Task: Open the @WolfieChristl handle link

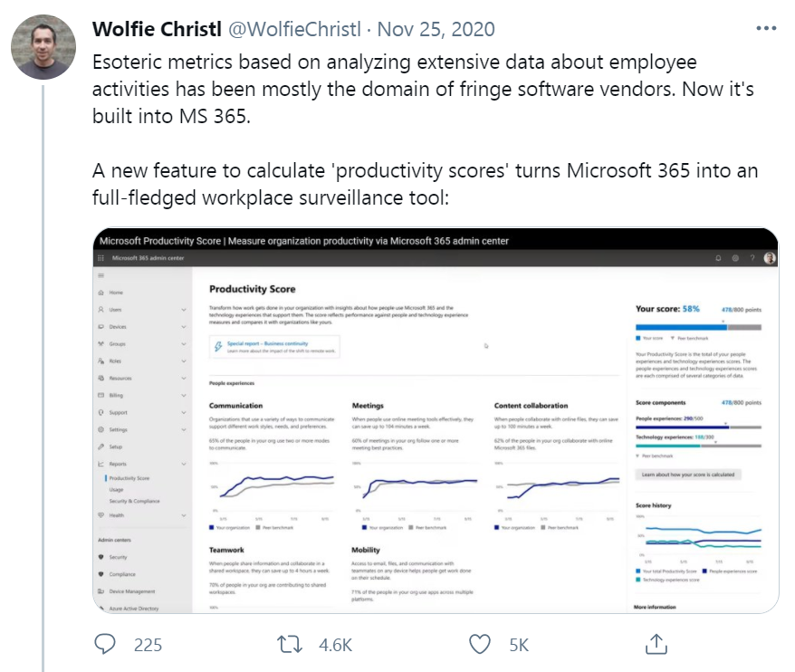Action: 294,29
